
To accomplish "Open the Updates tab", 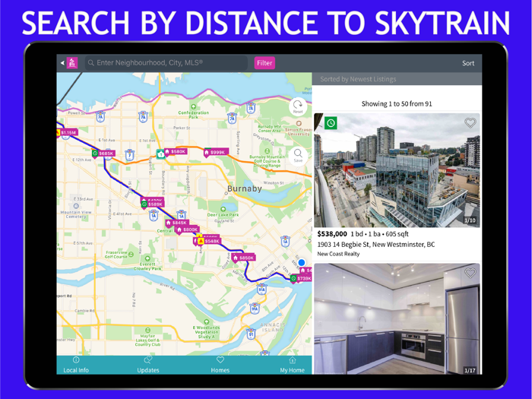I will click(148, 365).
